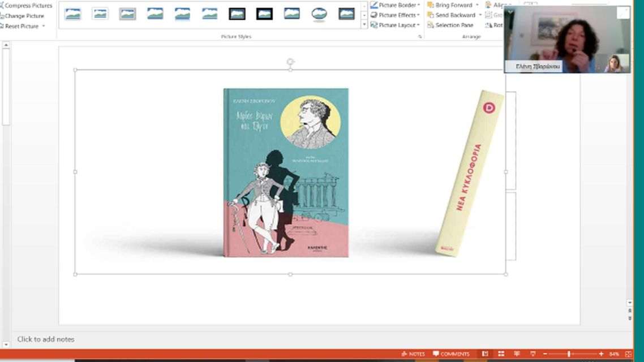
Task: Click the thumbnail pane scroll-down arrow
Action: tap(5, 344)
